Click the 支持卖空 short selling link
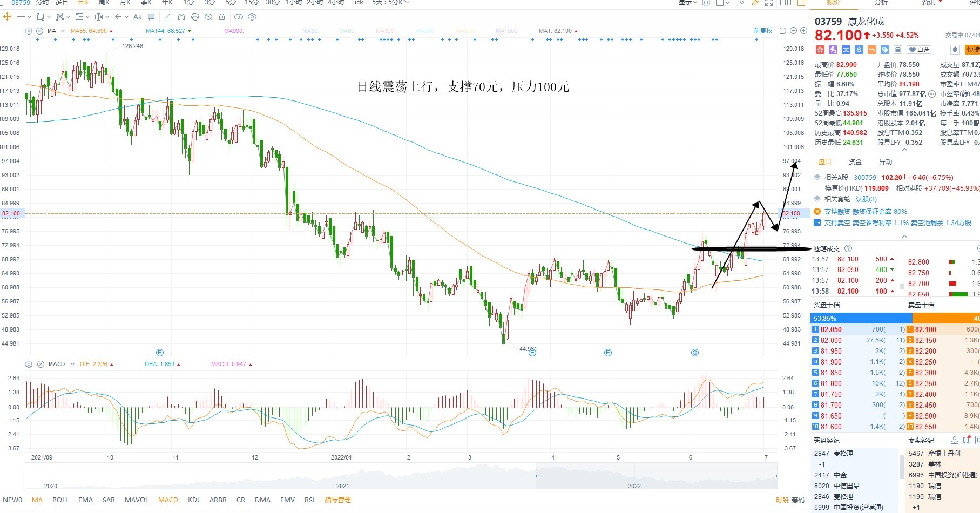 [x=897, y=222]
